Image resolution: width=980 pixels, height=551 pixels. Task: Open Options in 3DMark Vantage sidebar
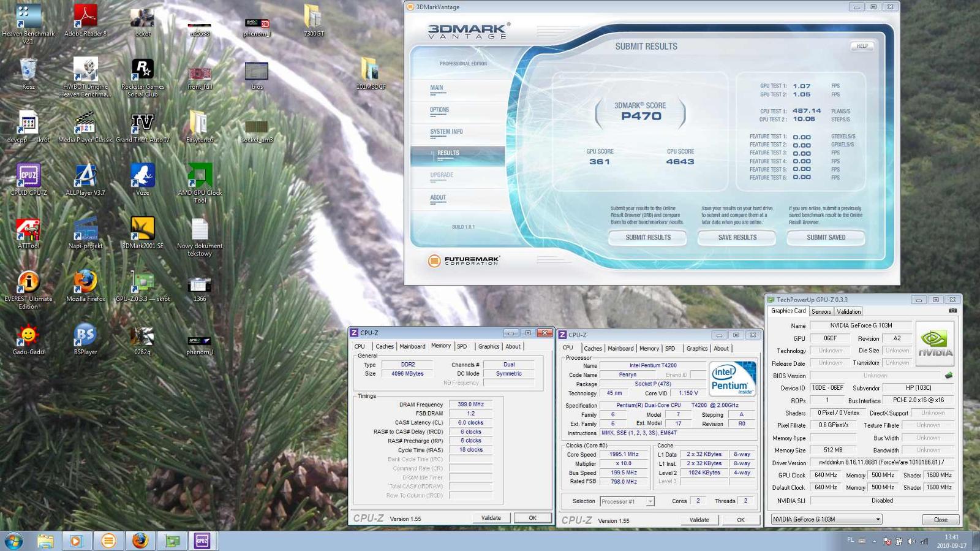pyautogui.click(x=439, y=110)
